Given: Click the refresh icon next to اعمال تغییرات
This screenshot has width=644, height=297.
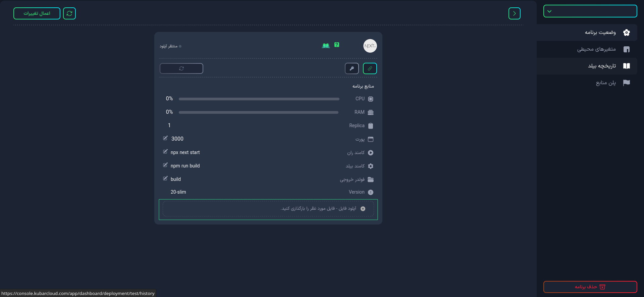Looking at the screenshot, I should [69, 13].
